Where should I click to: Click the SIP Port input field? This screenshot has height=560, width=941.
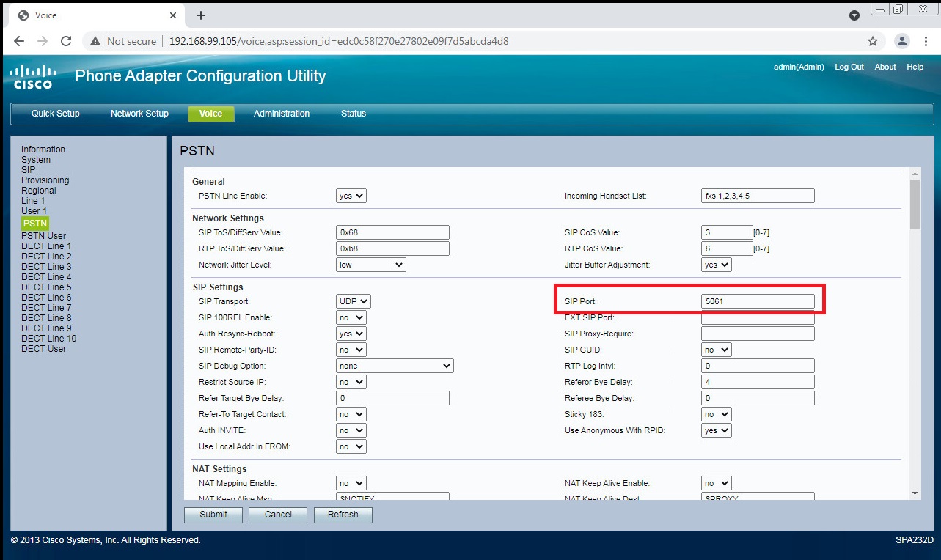coord(758,301)
